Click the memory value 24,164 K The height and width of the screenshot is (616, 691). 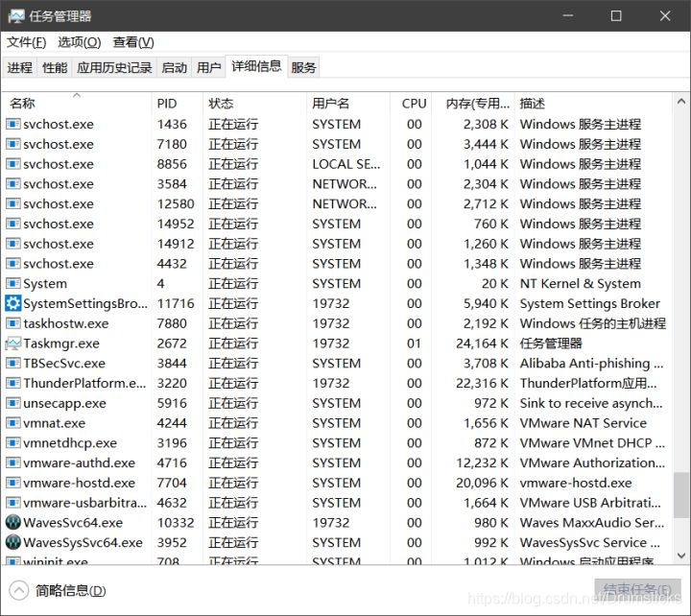pos(482,344)
